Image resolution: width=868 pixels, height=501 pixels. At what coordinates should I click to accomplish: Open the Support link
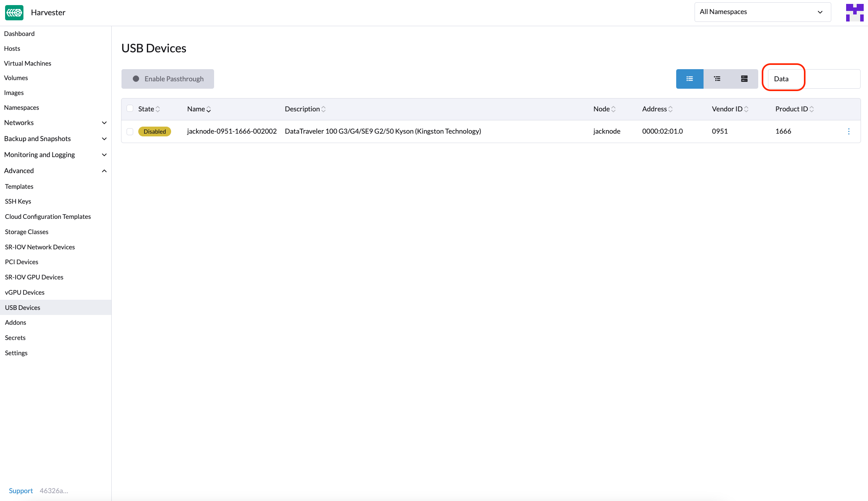(x=21, y=491)
